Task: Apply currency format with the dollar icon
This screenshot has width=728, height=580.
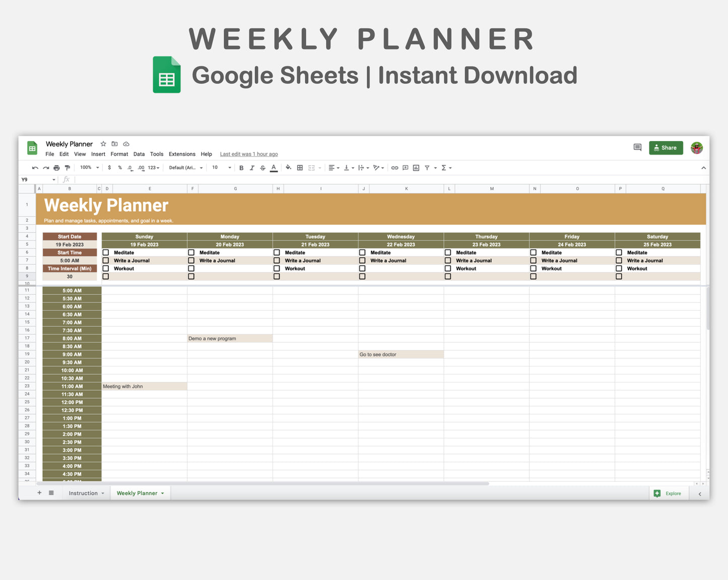Action: pos(110,168)
